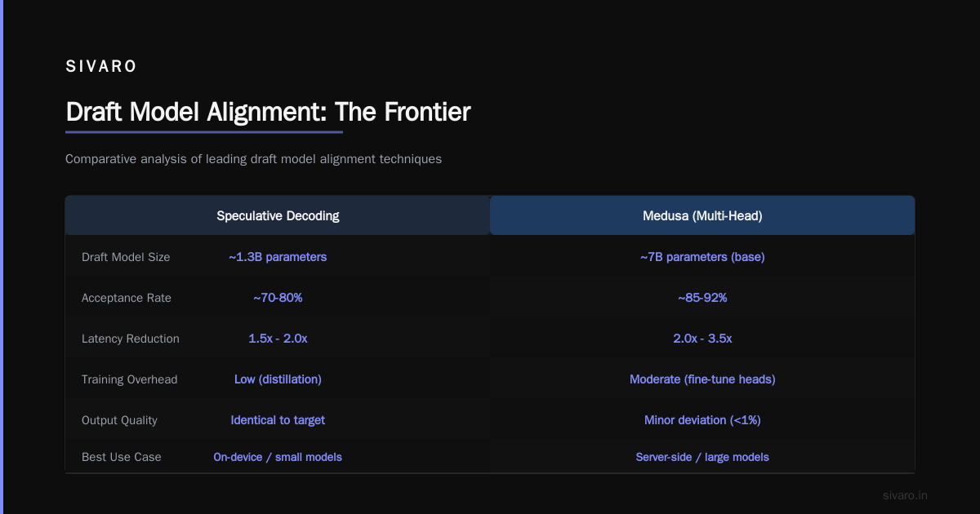The height and width of the screenshot is (514, 980).
Task: Click the Low (distillation) cell
Action: (x=278, y=379)
